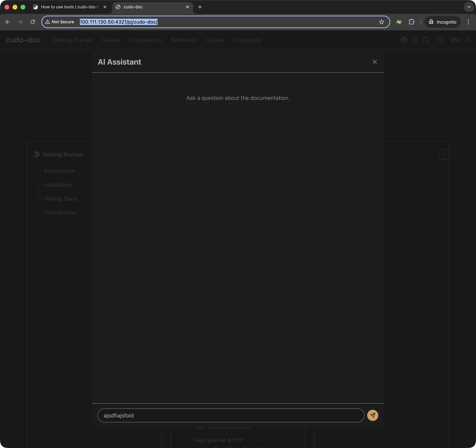Open Chrome three-dot menu

tap(468, 22)
